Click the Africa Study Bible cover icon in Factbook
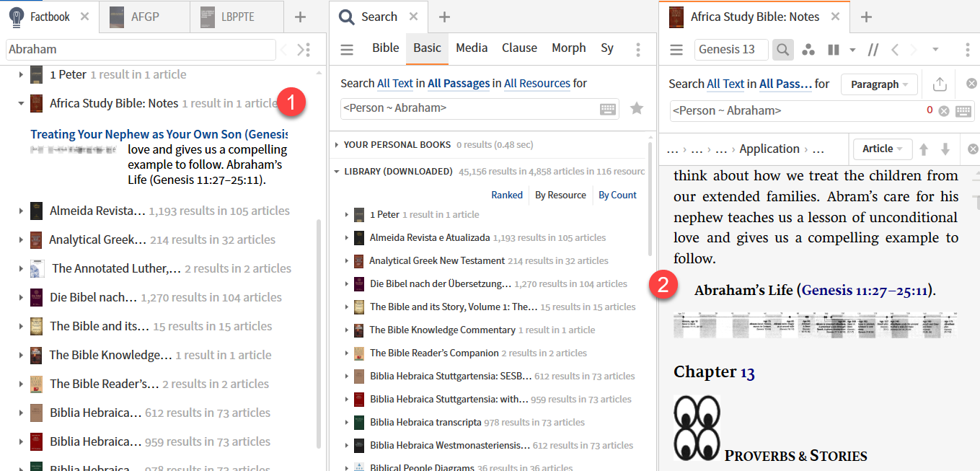 (x=37, y=103)
